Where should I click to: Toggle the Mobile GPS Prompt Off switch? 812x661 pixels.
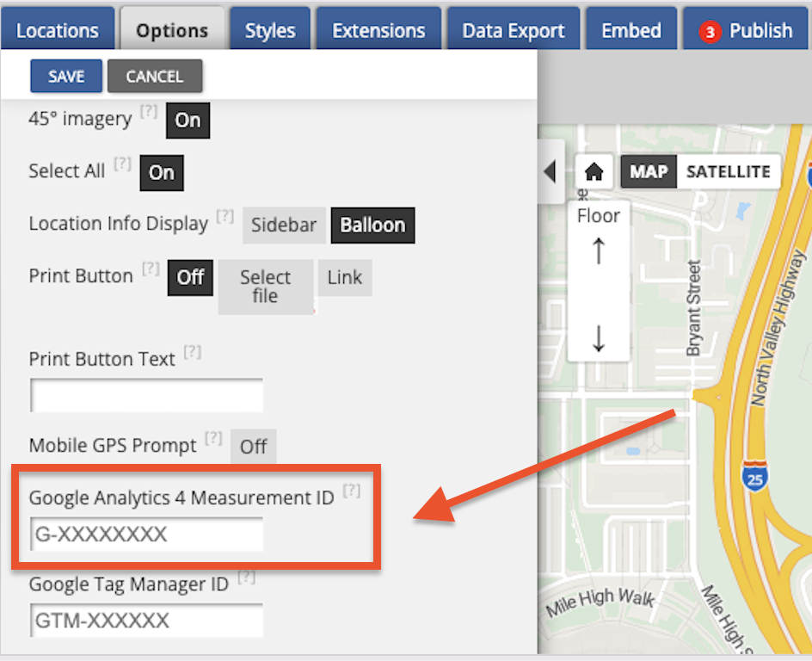tap(254, 447)
